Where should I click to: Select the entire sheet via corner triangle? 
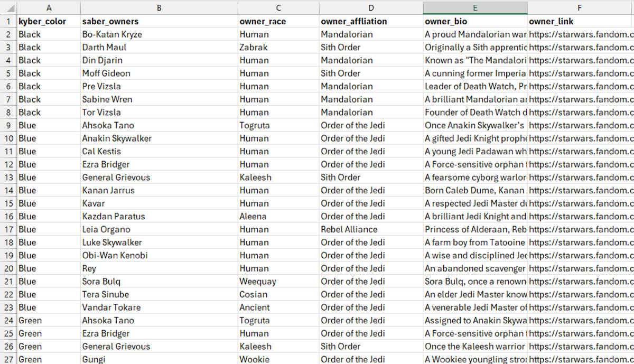click(8, 7)
